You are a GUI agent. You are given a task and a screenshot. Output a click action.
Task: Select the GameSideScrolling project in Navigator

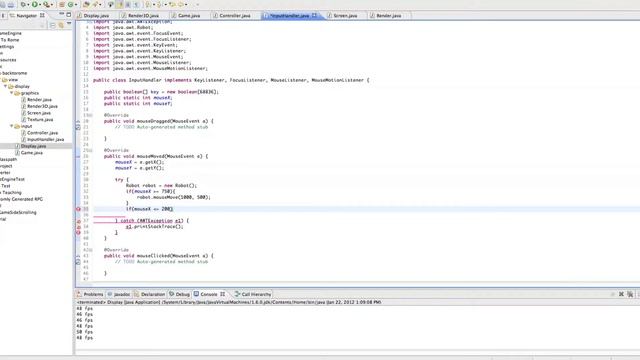point(18,212)
